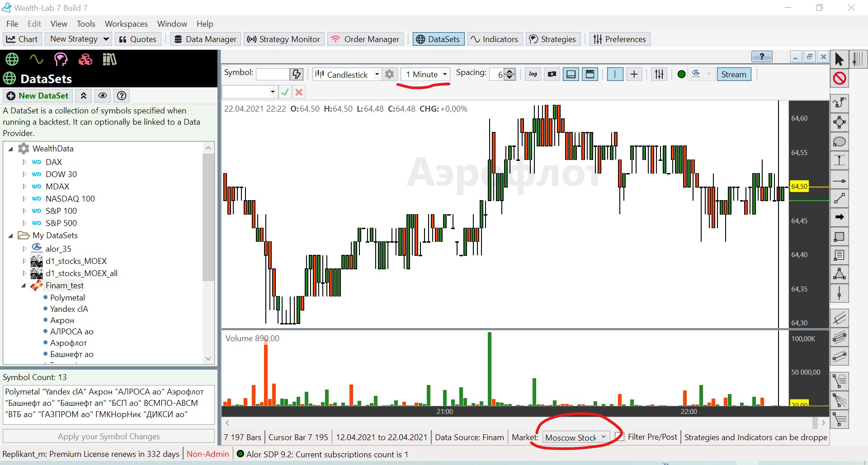Toggle the vertical cursor line mode
The width and height of the screenshot is (868, 465).
(x=615, y=74)
